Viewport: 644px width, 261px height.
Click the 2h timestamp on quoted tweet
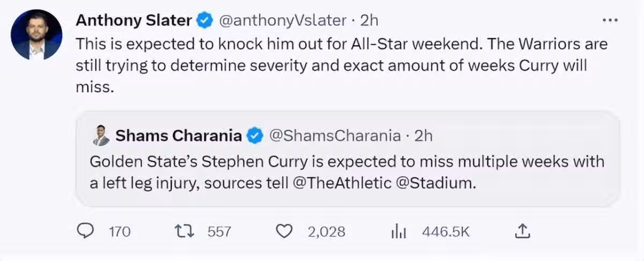(x=422, y=136)
